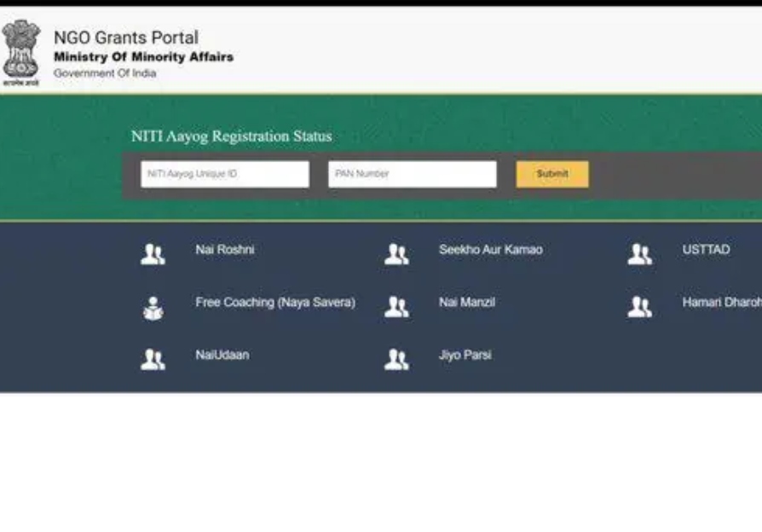Click NITI Aayog Registration Status heading
Viewport: 762px width, 532px height.
[x=231, y=136]
